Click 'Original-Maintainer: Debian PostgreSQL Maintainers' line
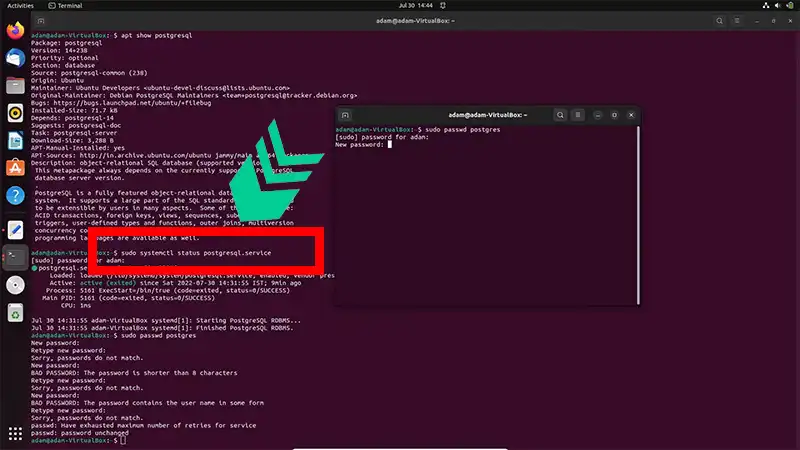This screenshot has height=450, width=800. click(194, 95)
